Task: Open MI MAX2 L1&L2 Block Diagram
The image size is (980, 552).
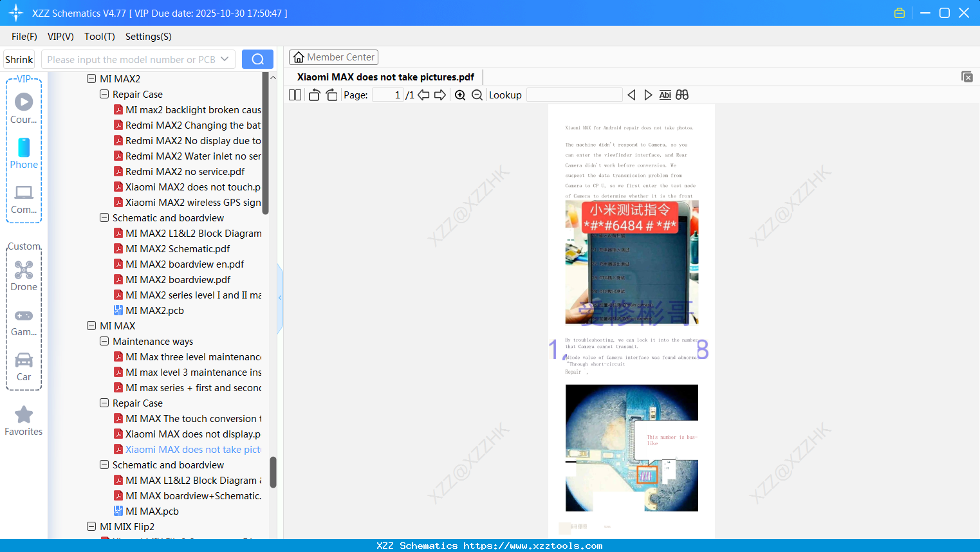Action: click(x=187, y=234)
